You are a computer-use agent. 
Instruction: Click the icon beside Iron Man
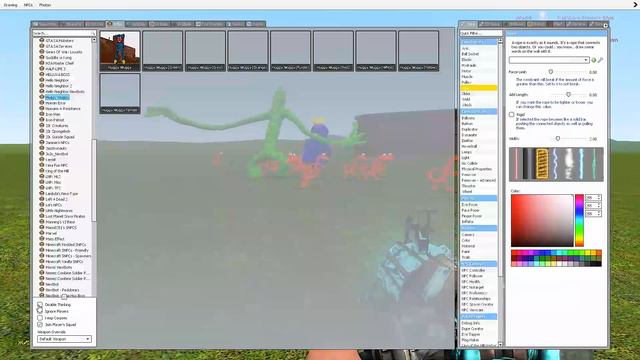[x=42, y=114]
